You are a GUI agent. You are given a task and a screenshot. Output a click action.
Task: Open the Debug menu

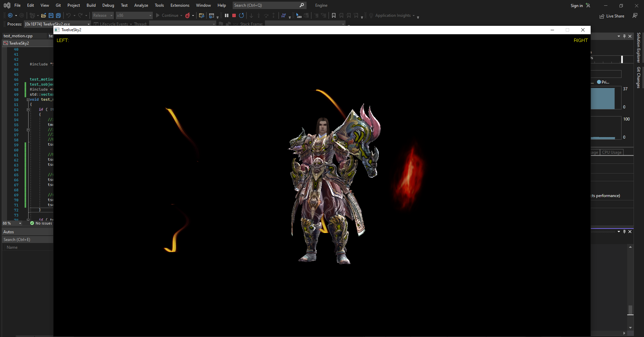click(x=108, y=5)
